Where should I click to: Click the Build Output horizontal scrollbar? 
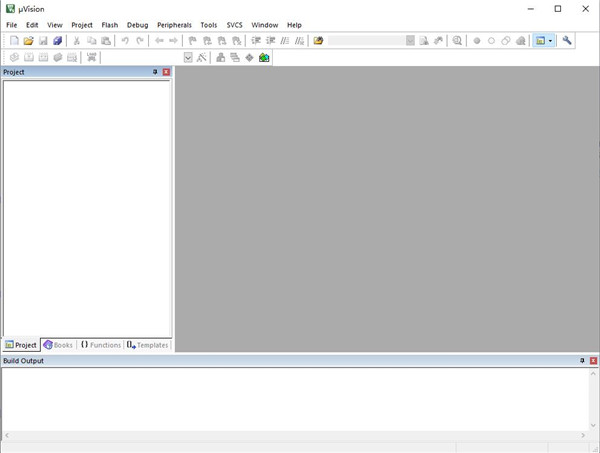pyautogui.click(x=295, y=436)
